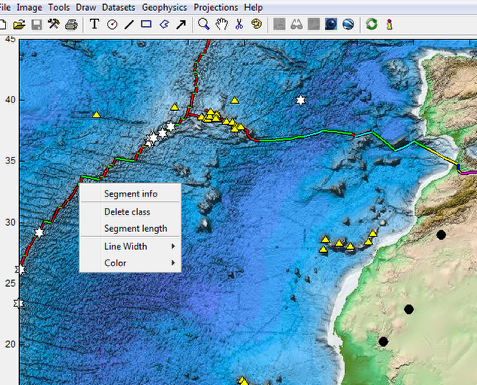Choose the draw line tool
Screen dimensions: 477x385
click(x=129, y=24)
